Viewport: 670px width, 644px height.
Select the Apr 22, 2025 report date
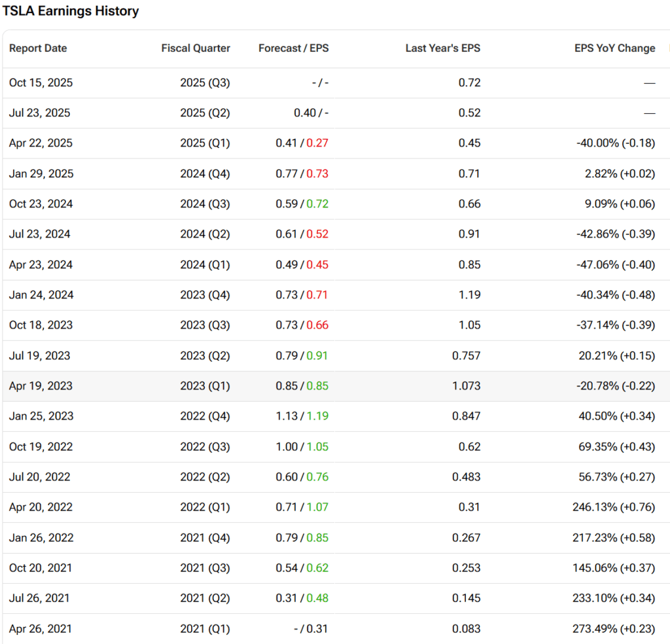[41, 143]
